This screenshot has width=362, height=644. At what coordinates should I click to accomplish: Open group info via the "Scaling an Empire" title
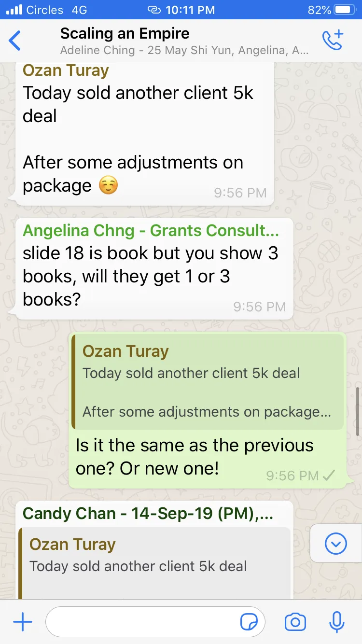click(x=125, y=33)
